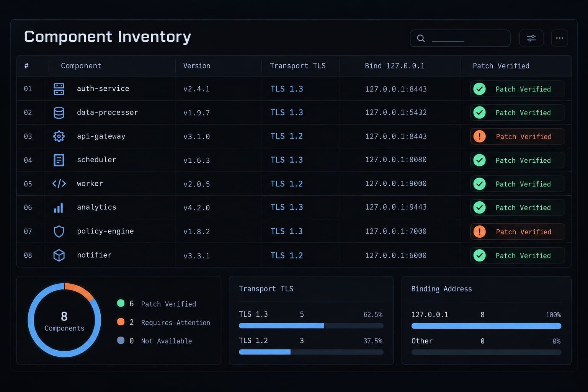Click the green Patch Verified legend dot
The image size is (588, 392).
click(121, 303)
